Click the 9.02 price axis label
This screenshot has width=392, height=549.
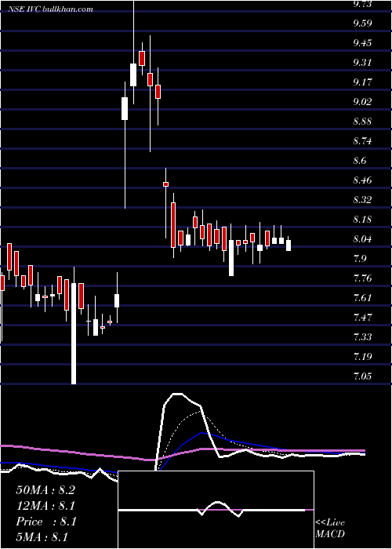tap(362, 102)
